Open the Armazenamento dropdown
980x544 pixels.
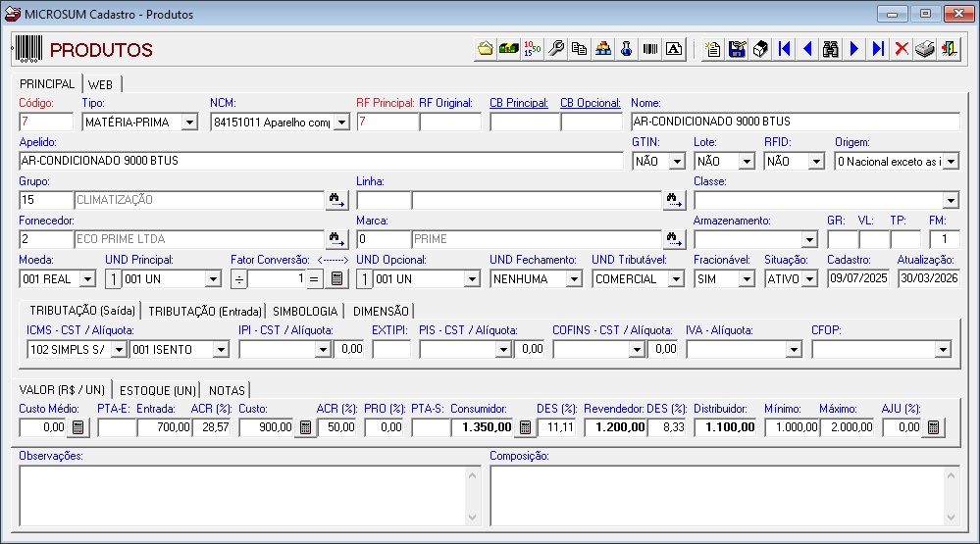[809, 240]
